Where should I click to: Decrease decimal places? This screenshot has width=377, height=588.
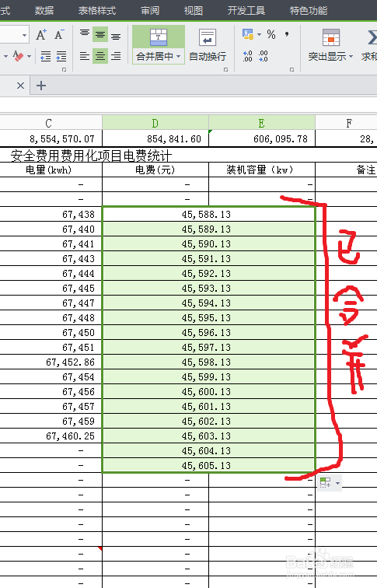tap(264, 56)
